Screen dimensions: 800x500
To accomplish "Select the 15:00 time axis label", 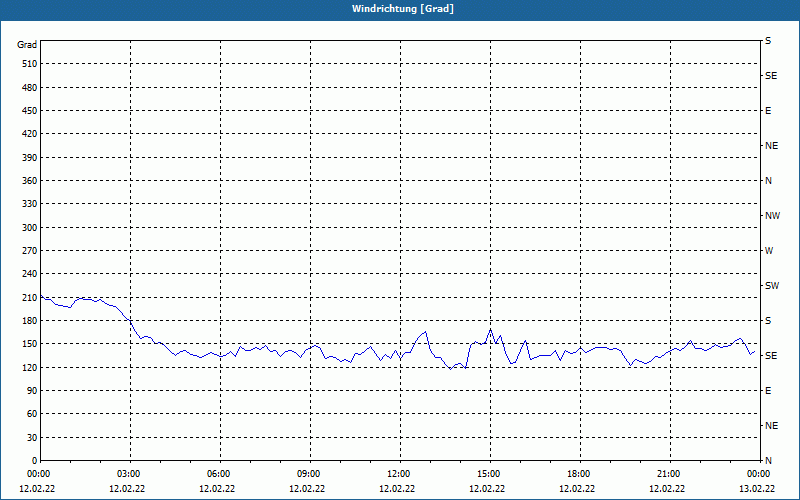I will point(487,474).
